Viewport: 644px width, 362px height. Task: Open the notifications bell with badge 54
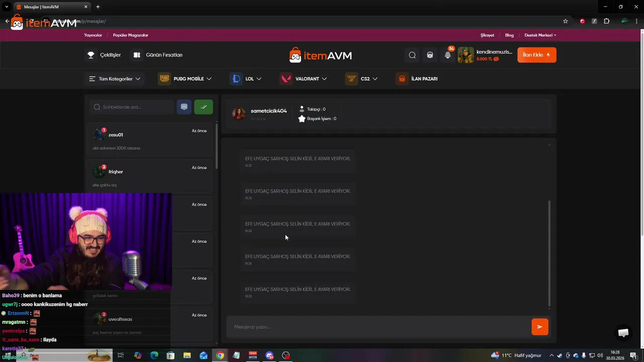(x=448, y=55)
